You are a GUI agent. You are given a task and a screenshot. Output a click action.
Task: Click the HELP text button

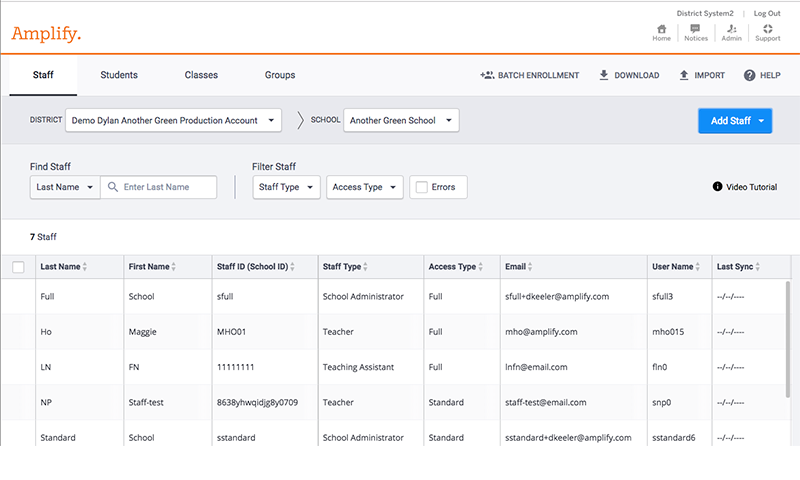click(770, 75)
